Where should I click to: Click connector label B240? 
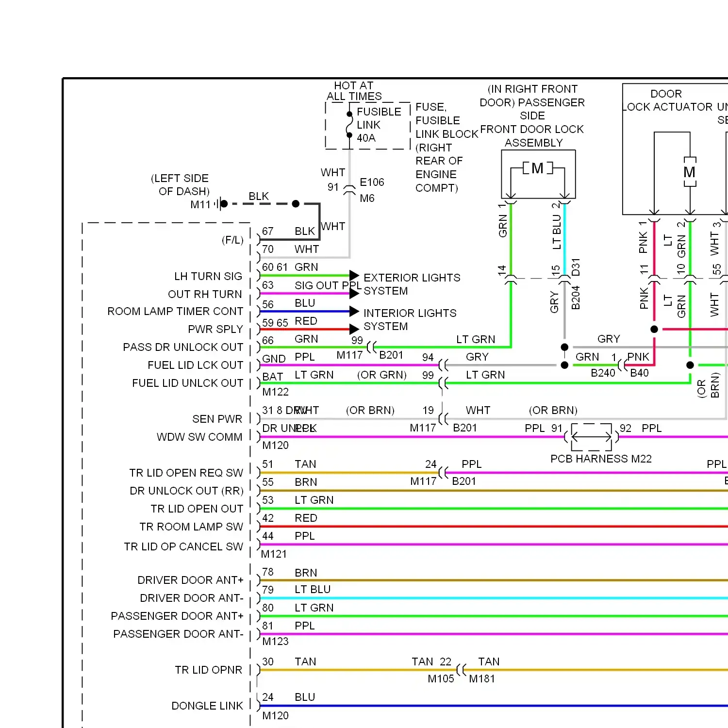tap(603, 373)
